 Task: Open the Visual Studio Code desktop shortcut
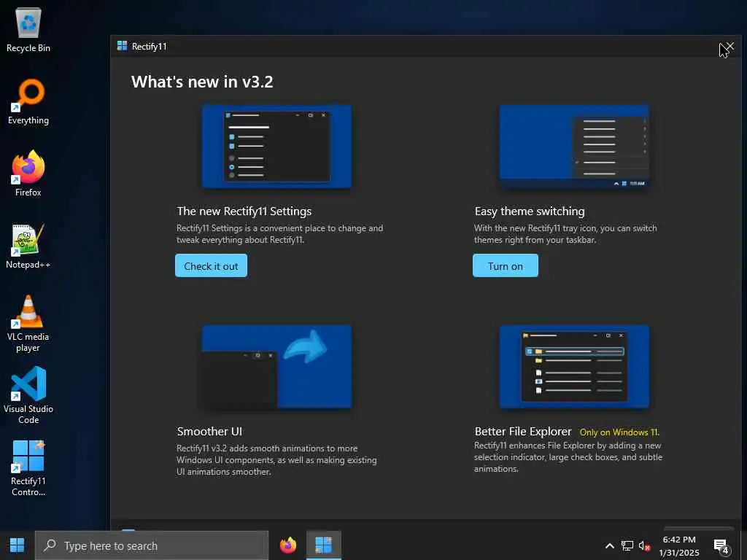(x=28, y=395)
